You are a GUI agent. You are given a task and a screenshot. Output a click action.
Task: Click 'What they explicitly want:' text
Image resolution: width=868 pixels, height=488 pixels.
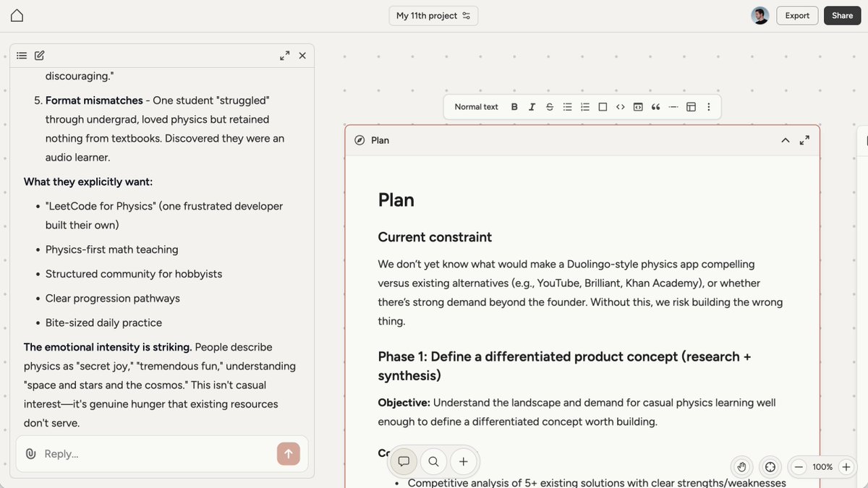[88, 181]
